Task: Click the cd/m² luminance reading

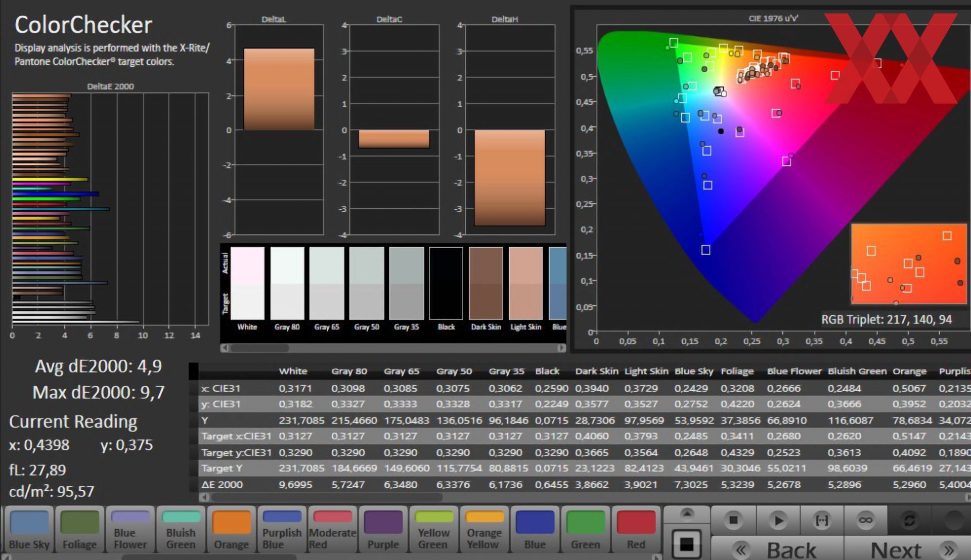Action: [x=52, y=491]
